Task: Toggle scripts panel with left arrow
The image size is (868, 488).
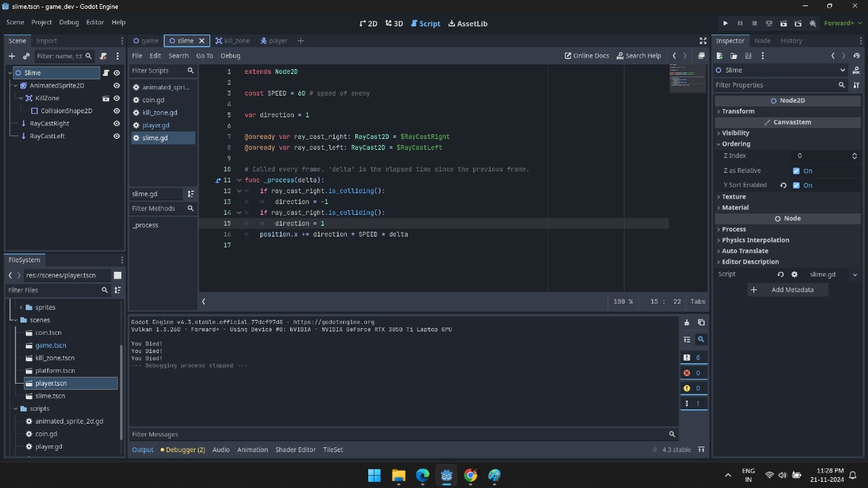Action: tap(203, 302)
